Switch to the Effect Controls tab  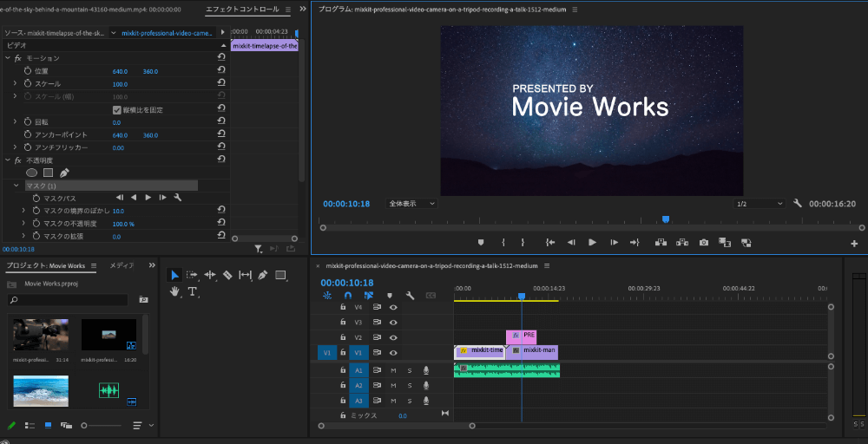coord(242,10)
